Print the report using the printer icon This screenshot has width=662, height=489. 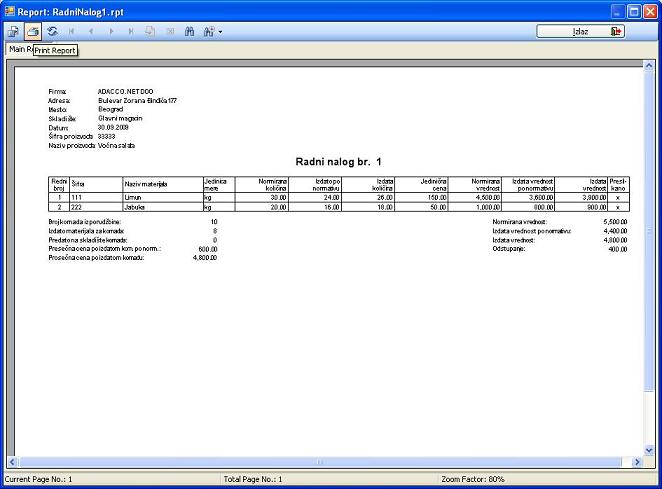(x=33, y=32)
